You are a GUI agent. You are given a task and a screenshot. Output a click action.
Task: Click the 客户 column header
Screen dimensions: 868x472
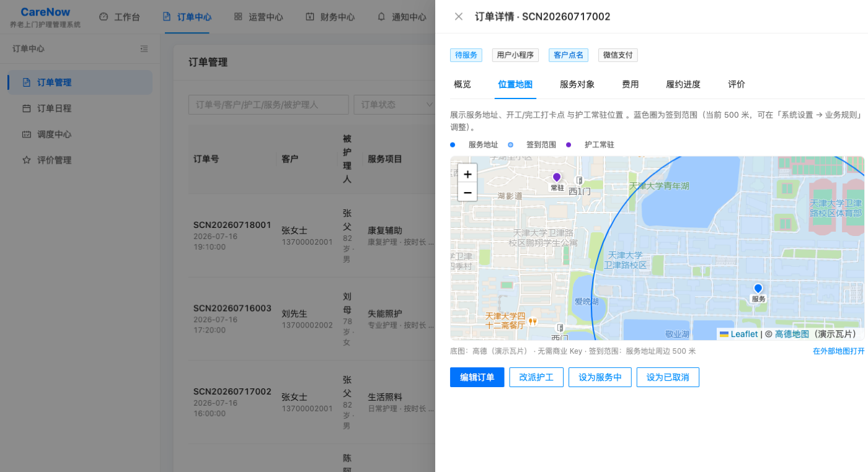pyautogui.click(x=290, y=159)
